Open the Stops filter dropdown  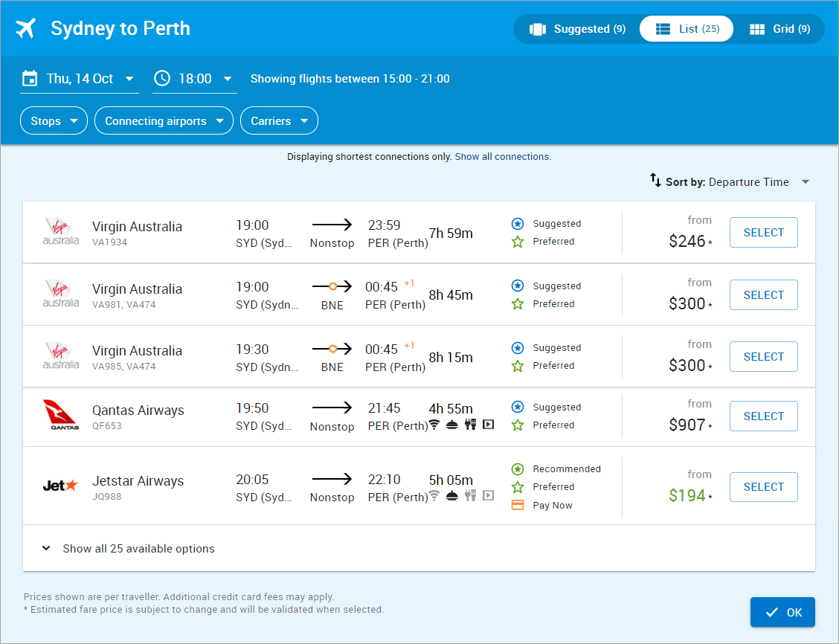click(54, 121)
